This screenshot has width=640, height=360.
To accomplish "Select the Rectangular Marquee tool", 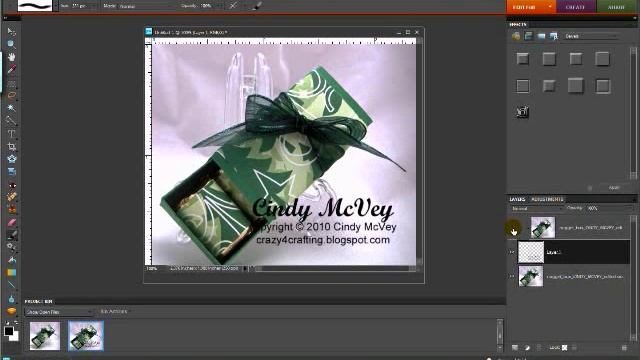I will tap(11, 84).
